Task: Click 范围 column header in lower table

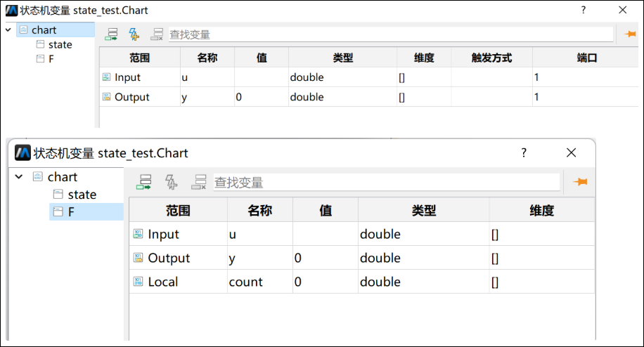Action: pyautogui.click(x=179, y=210)
